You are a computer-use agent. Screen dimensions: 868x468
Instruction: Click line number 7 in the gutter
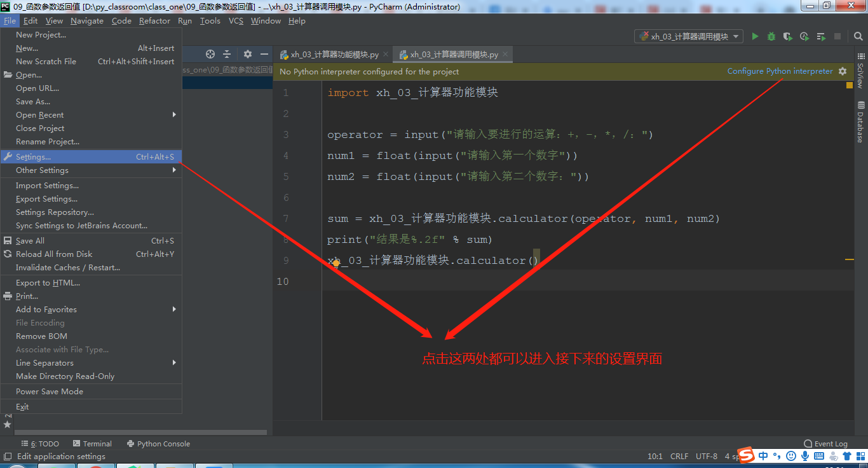[285, 219]
